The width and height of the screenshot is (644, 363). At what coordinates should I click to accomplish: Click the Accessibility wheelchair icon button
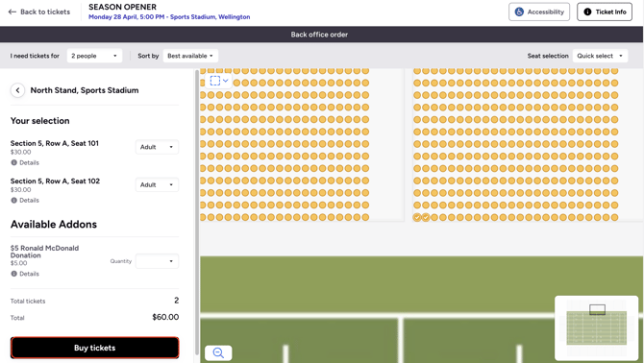[539, 12]
